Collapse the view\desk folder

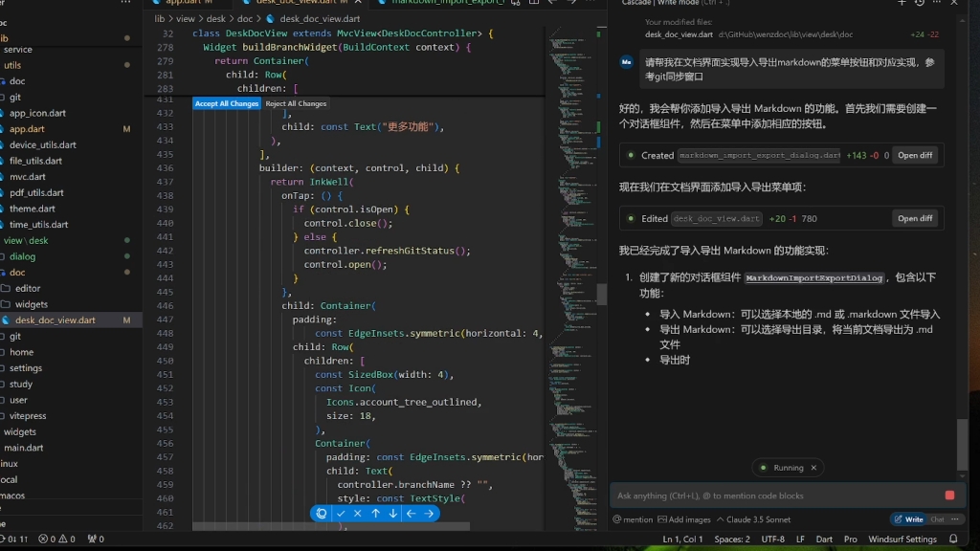tap(26, 240)
